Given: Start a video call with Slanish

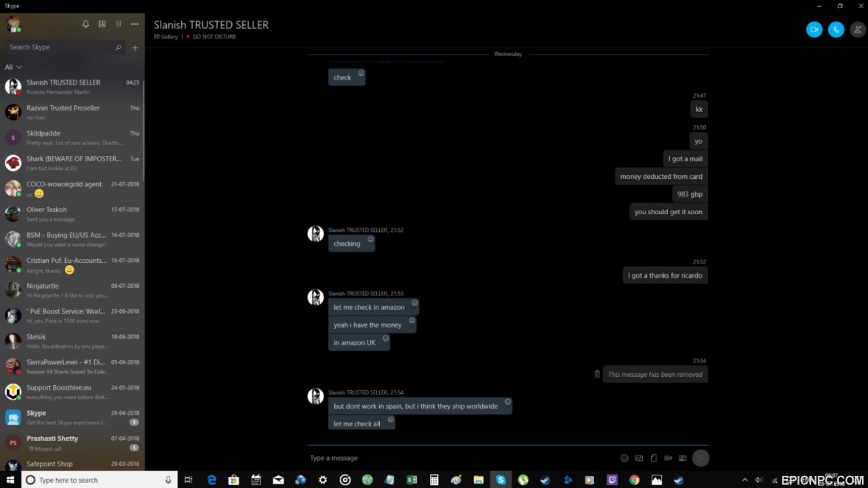Looking at the screenshot, I should tap(814, 30).
